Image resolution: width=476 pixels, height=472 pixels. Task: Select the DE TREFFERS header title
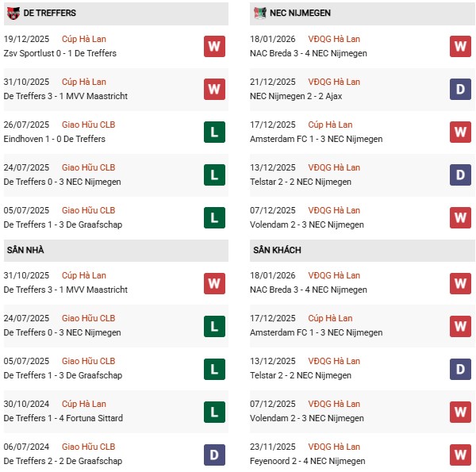[51, 13]
